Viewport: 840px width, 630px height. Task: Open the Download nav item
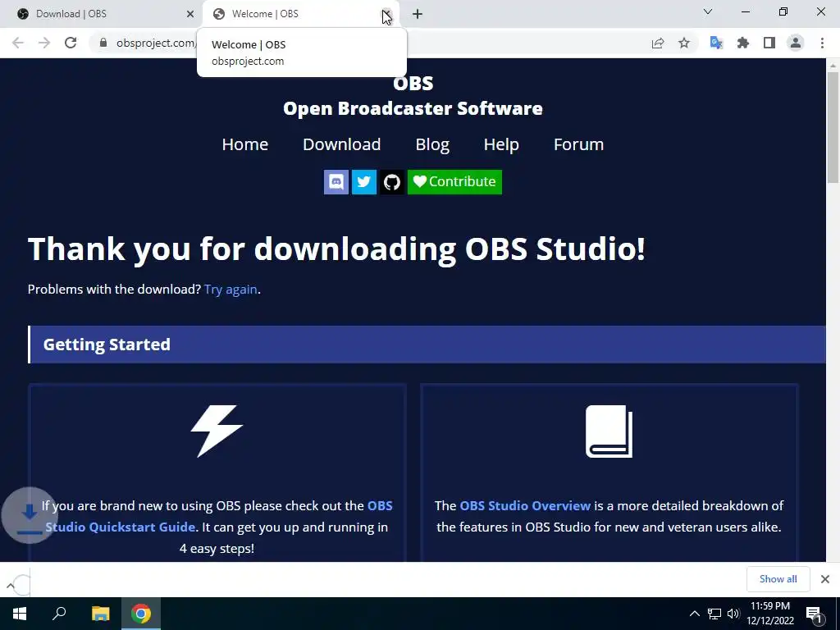pyautogui.click(x=342, y=144)
